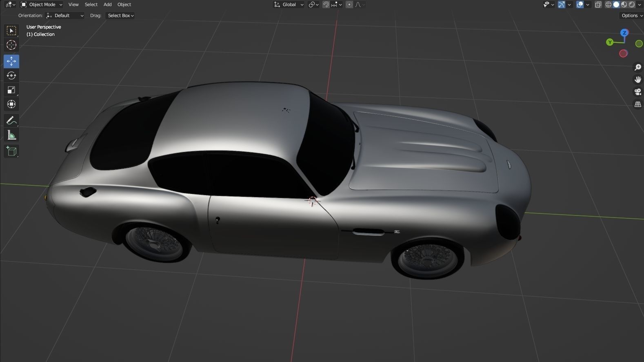Click the (1) Collection label

tap(40, 34)
